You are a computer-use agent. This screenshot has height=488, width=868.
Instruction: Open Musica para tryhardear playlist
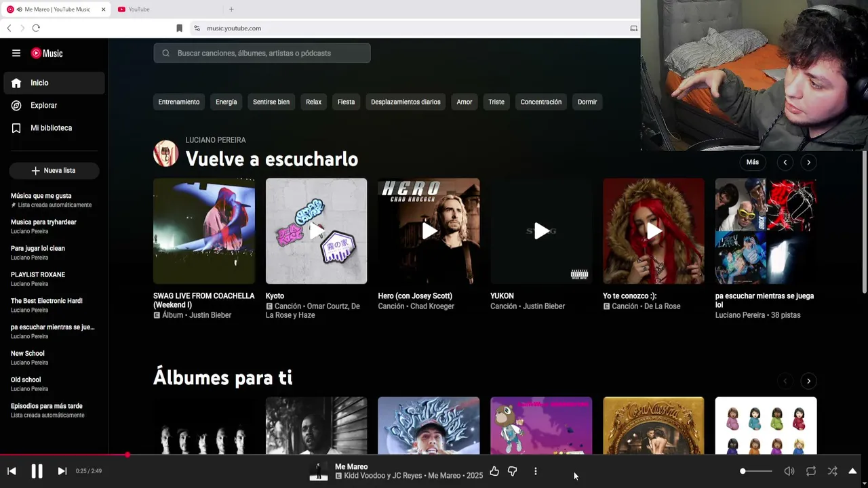tap(53, 226)
